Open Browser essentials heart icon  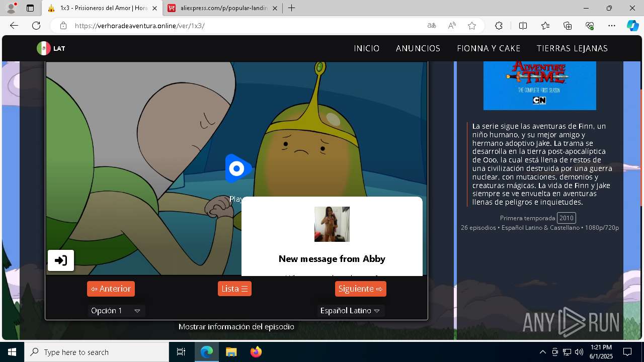(x=590, y=26)
